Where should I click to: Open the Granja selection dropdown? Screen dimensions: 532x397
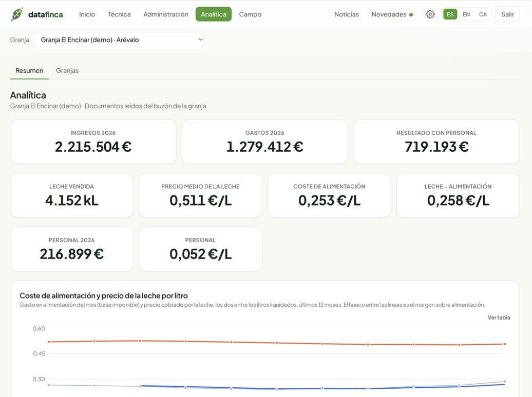[x=119, y=39]
